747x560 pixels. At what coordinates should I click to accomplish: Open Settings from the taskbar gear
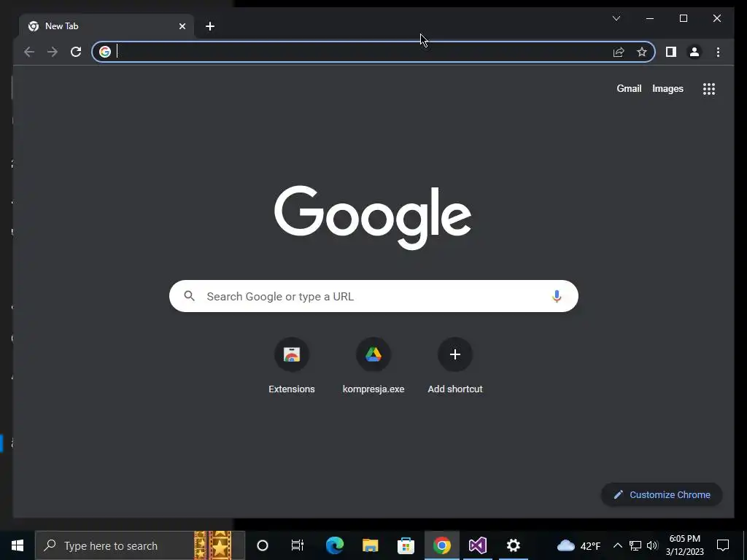(x=513, y=545)
